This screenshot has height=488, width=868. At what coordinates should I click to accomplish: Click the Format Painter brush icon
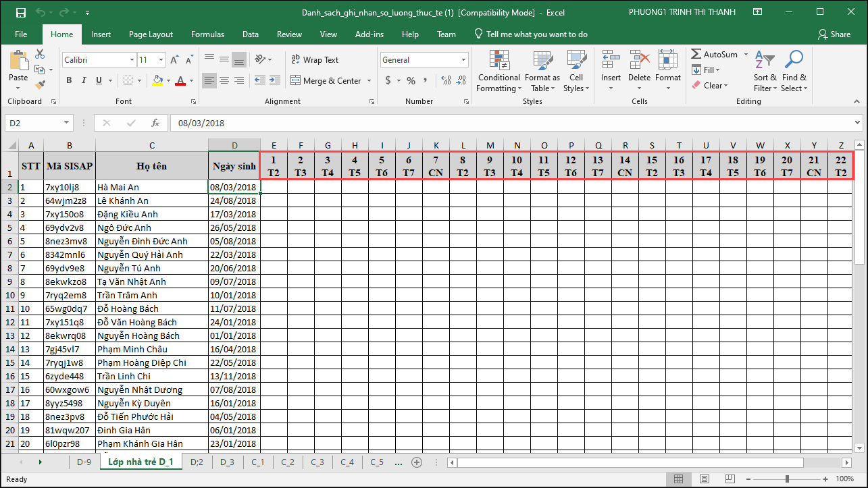click(40, 84)
